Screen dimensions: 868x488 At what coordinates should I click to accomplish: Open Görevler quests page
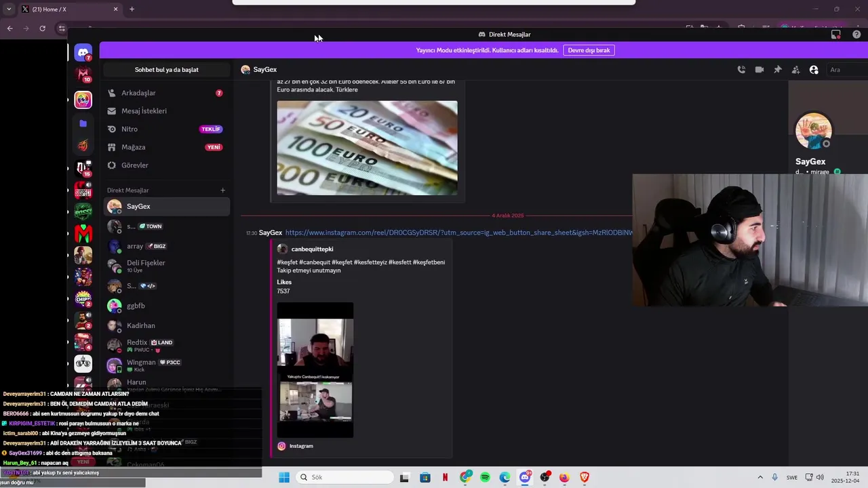point(165,165)
